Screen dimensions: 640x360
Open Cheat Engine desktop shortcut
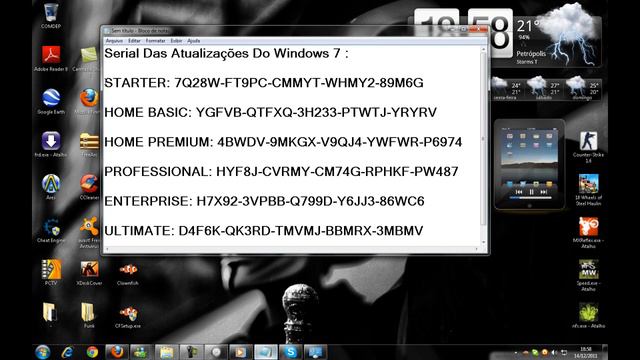pos(51,229)
